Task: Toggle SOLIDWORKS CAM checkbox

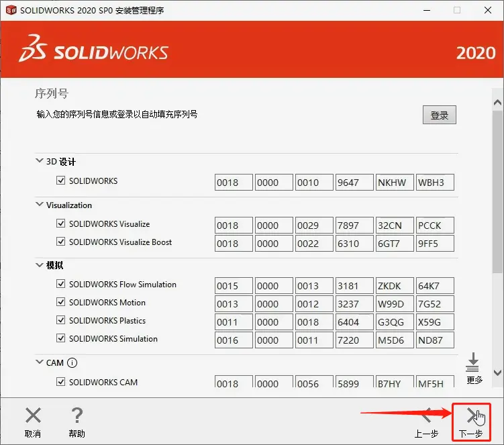Action: click(x=60, y=382)
